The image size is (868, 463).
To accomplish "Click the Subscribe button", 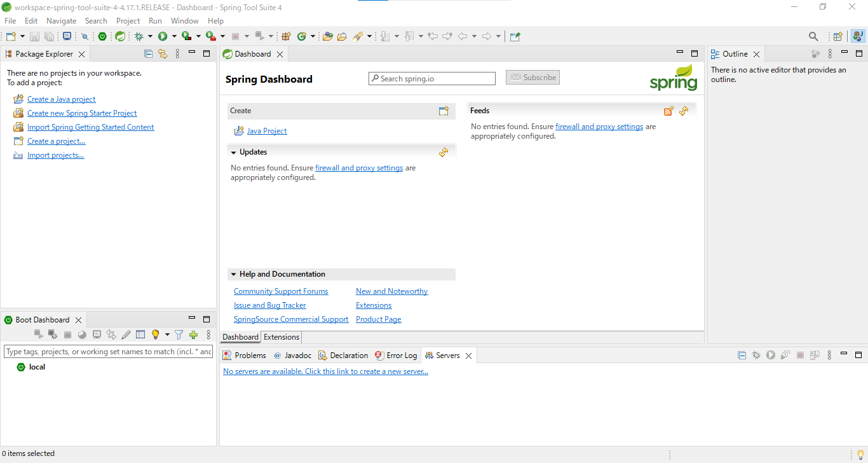I will (532, 78).
